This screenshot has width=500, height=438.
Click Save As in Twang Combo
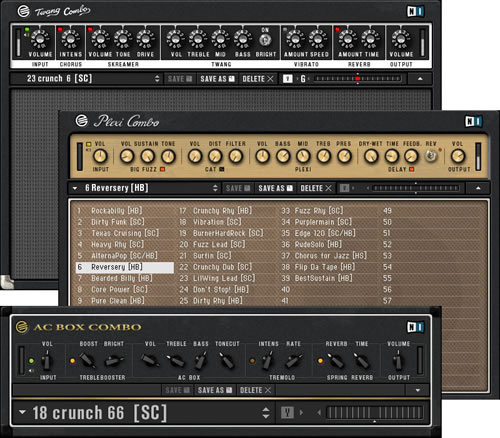[218, 79]
